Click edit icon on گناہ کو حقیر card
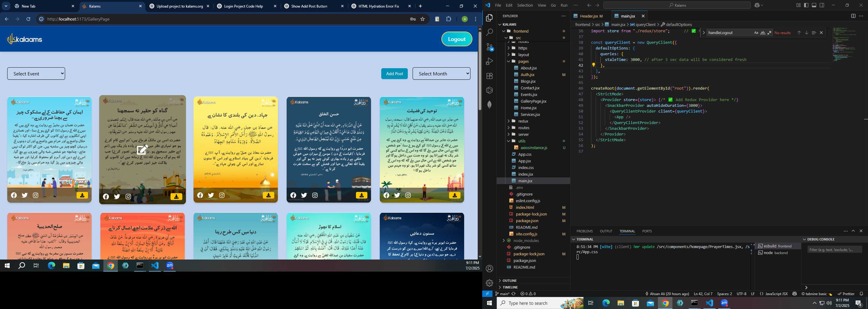Image resolution: width=868 pixels, height=309 pixels. pyautogui.click(x=142, y=149)
